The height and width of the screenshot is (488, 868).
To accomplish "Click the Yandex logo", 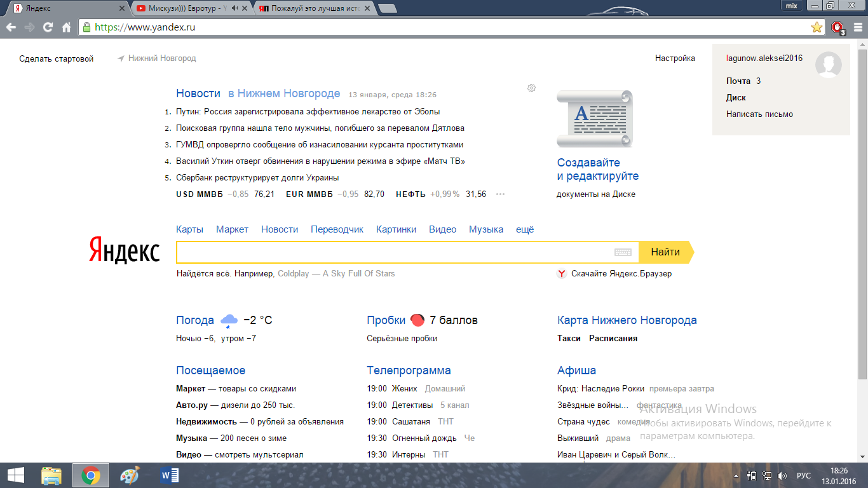I will [124, 250].
